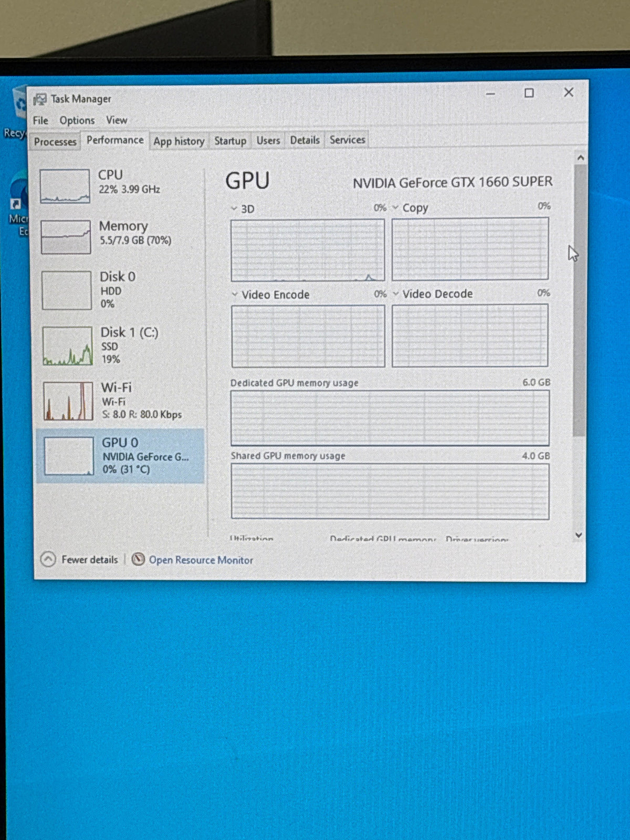Open the 3D graph engine dropdown
630x840 pixels.
tap(234, 209)
